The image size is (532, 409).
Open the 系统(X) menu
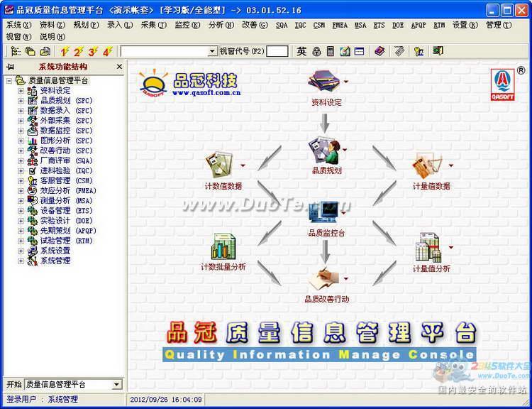click(x=18, y=25)
